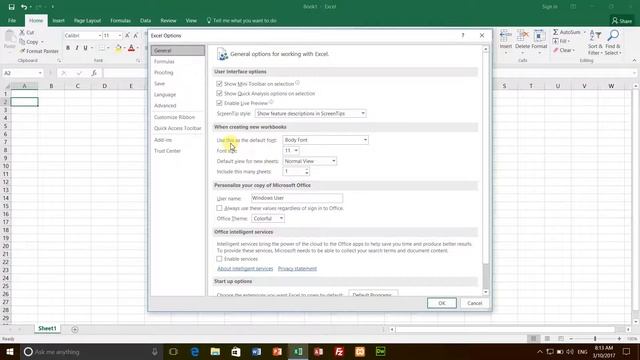Open the Office Theme dropdown showing Colorful
Image resolution: width=640 pixels, height=360 pixels.
click(268, 219)
